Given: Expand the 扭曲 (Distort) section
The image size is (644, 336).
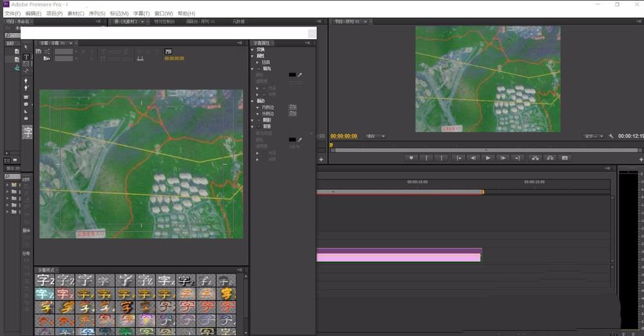Looking at the screenshot, I should (258, 62).
